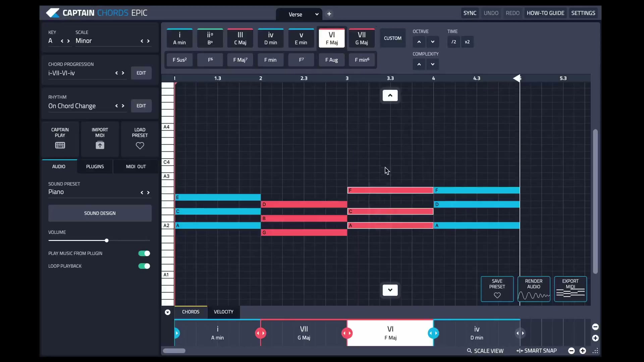Decrease complexity with down arrow
644x362 pixels.
[x=433, y=64]
